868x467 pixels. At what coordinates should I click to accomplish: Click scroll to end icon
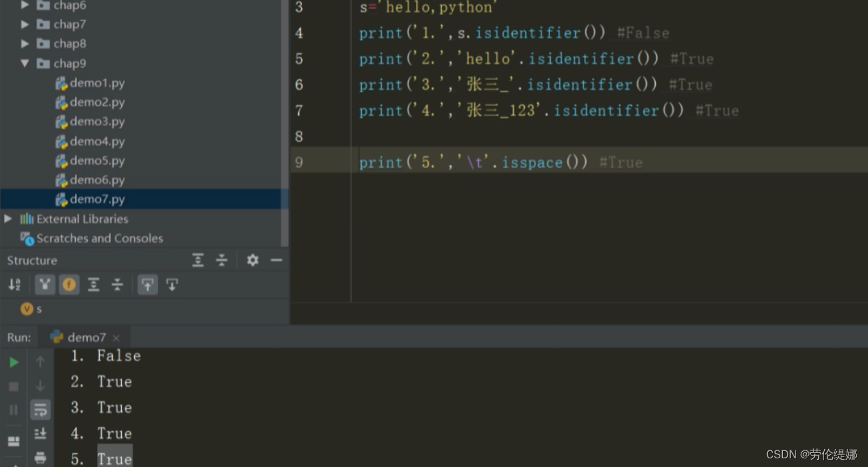coord(41,434)
